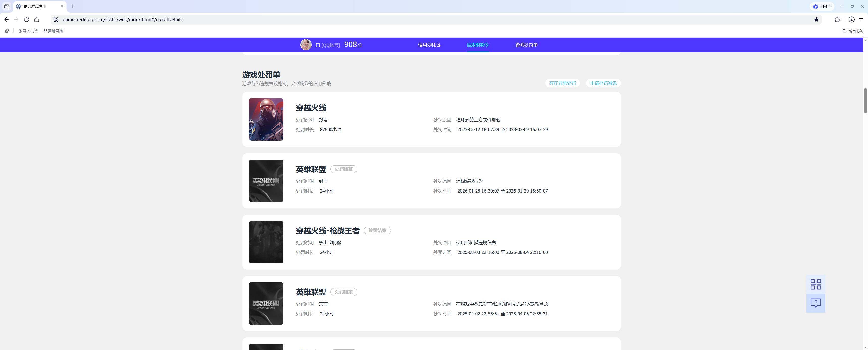
Task: Open the browser profile account icon
Action: [851, 19]
